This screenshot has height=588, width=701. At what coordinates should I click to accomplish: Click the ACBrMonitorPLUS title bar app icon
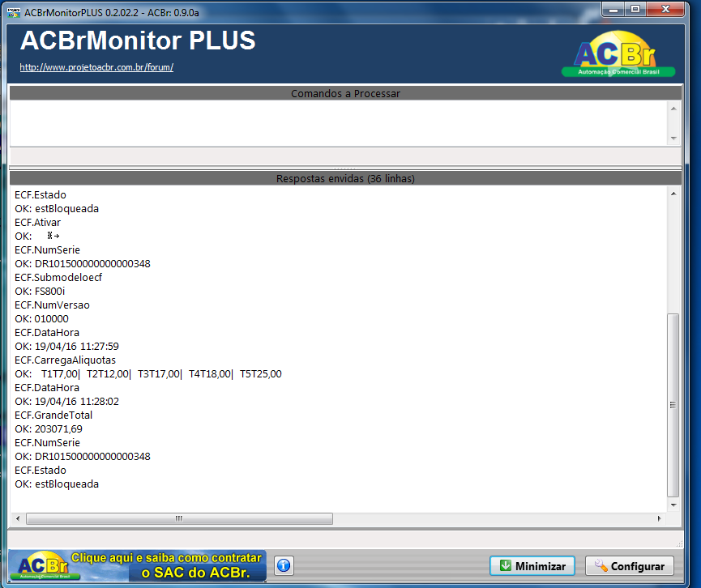[x=14, y=12]
